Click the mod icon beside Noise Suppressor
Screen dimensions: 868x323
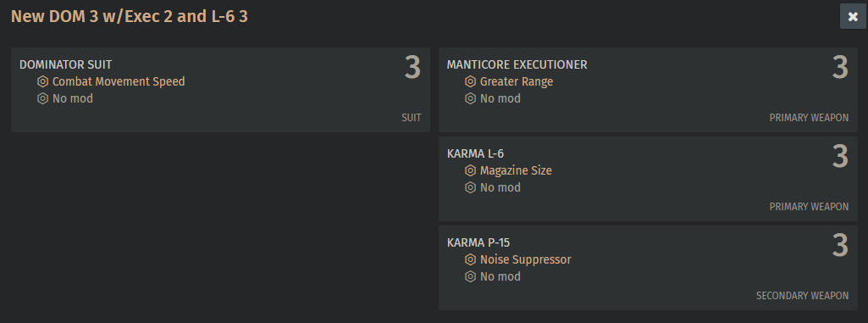[x=471, y=259]
